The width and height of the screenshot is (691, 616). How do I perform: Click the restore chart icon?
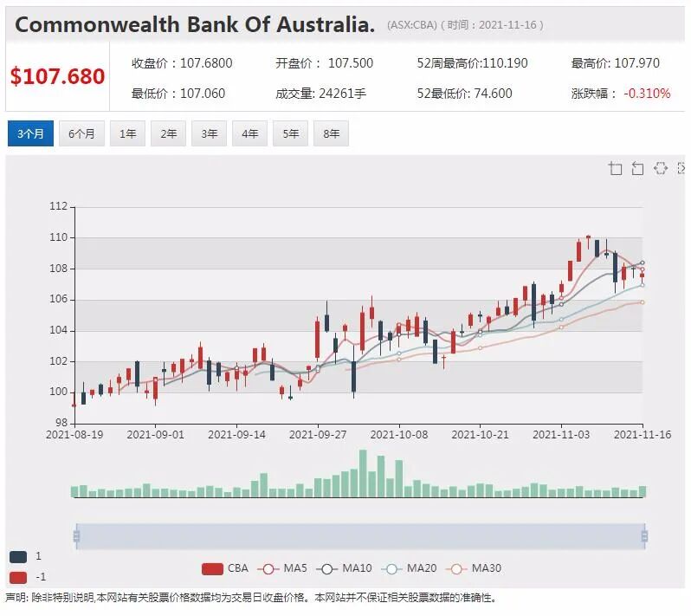660,168
